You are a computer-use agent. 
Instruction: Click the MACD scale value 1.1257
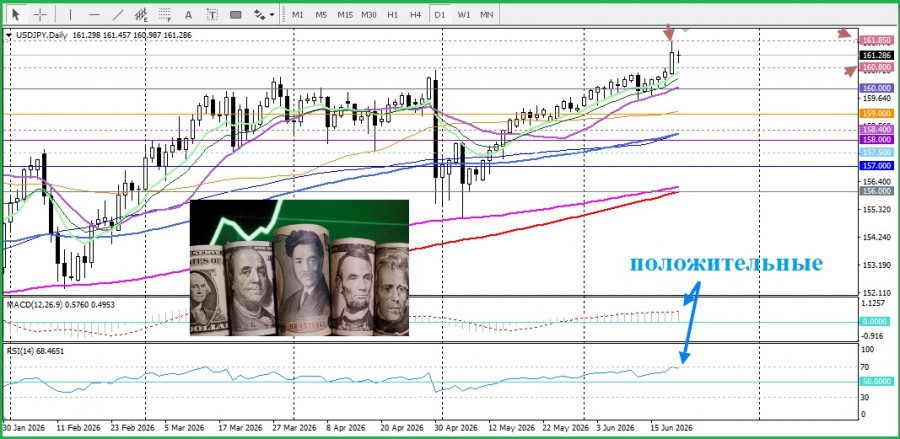[x=874, y=303]
